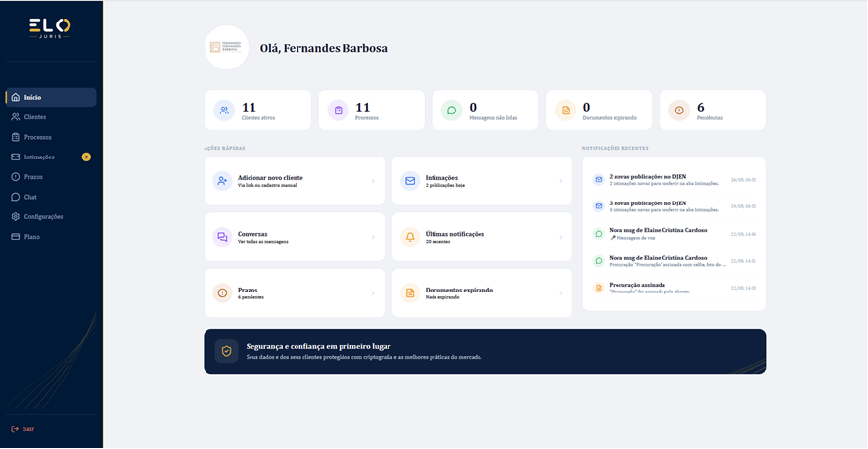Screen dimensions: 868x449
Task: Open Adicionar novo cliente quick action
Action: click(295, 181)
